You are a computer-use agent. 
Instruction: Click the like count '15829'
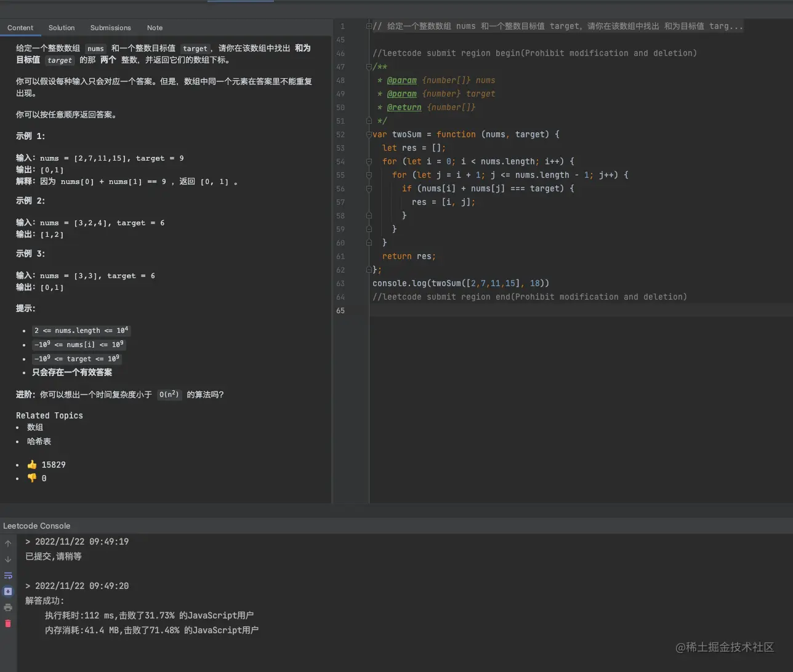pos(54,465)
